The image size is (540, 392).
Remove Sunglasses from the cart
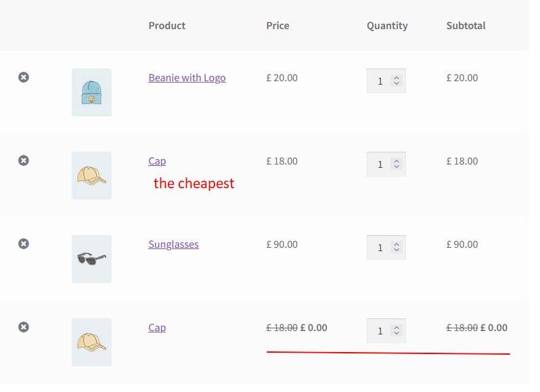tap(24, 244)
